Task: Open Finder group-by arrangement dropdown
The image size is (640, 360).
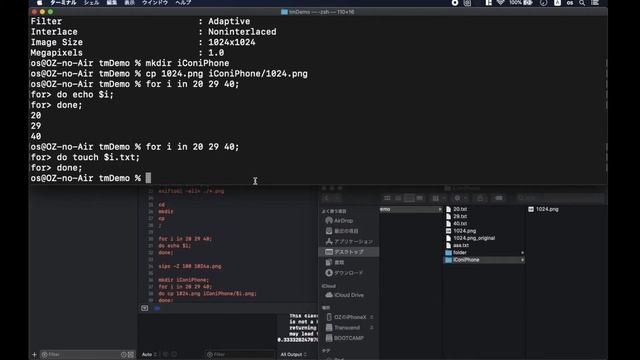Action: click(x=439, y=198)
